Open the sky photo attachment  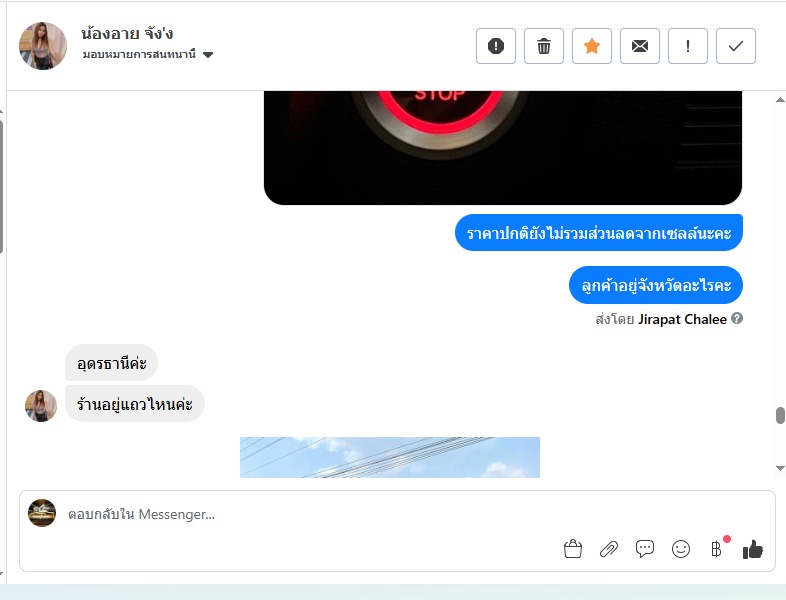tap(389, 457)
